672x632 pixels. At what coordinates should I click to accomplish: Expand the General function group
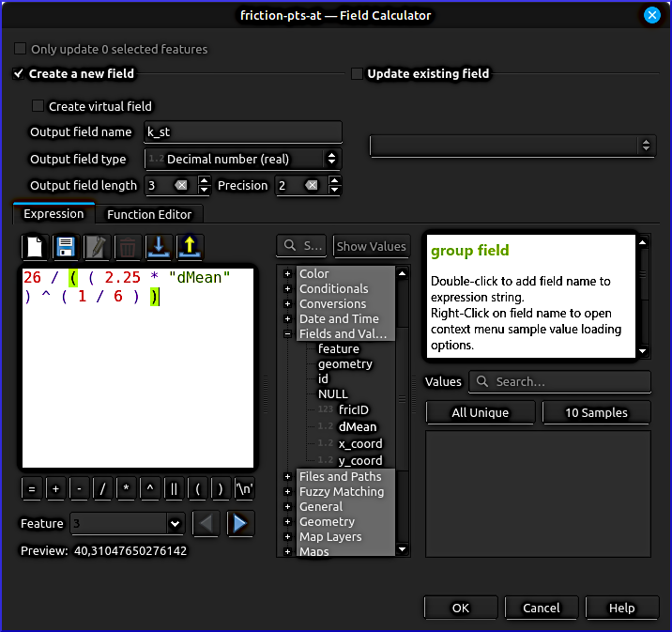tap(287, 506)
